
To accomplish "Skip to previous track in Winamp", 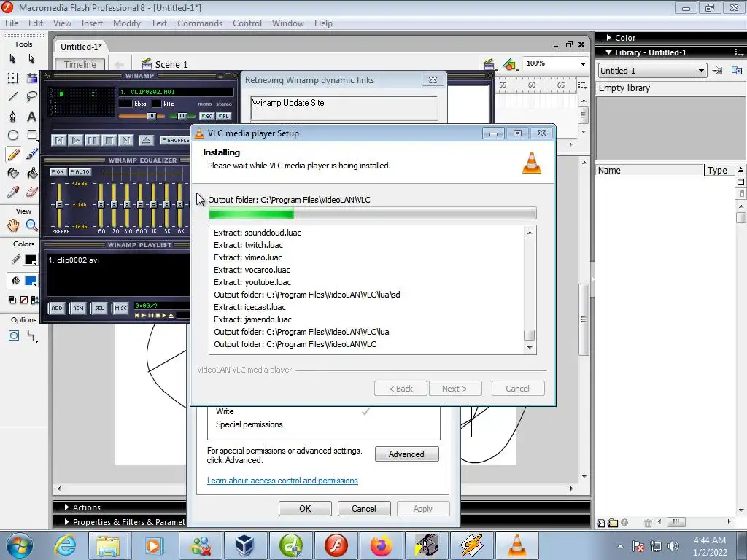I will [x=58, y=140].
